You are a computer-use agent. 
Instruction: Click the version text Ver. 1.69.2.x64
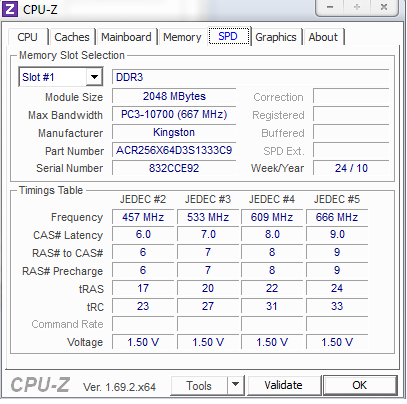pyautogui.click(x=119, y=387)
